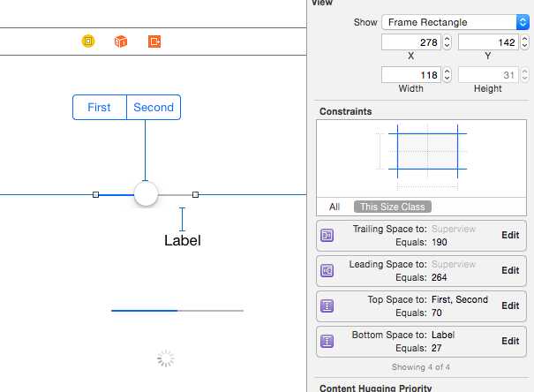Click the activity indicator spinner
The image size is (534, 392).
(165, 358)
